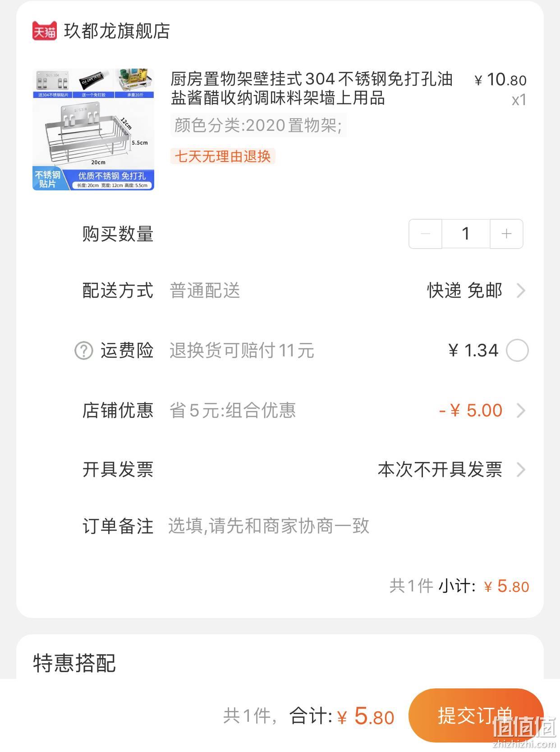Decrease purchase quantity with minus button

tap(425, 234)
